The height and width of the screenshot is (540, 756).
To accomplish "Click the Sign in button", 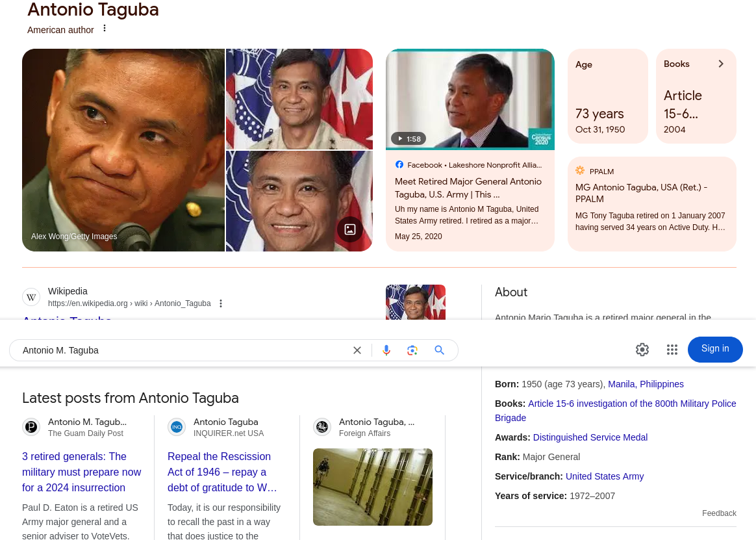I will pyautogui.click(x=715, y=350).
